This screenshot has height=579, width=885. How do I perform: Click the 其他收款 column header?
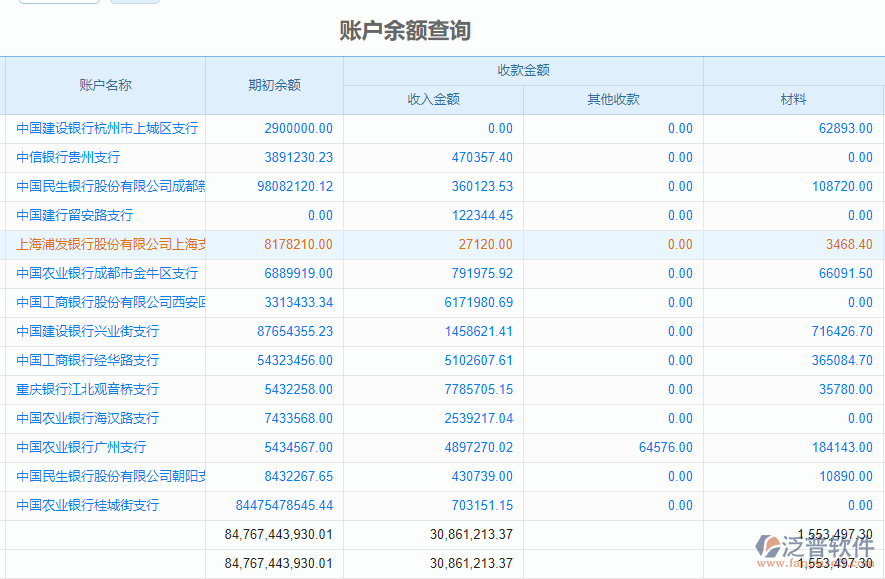point(610,100)
